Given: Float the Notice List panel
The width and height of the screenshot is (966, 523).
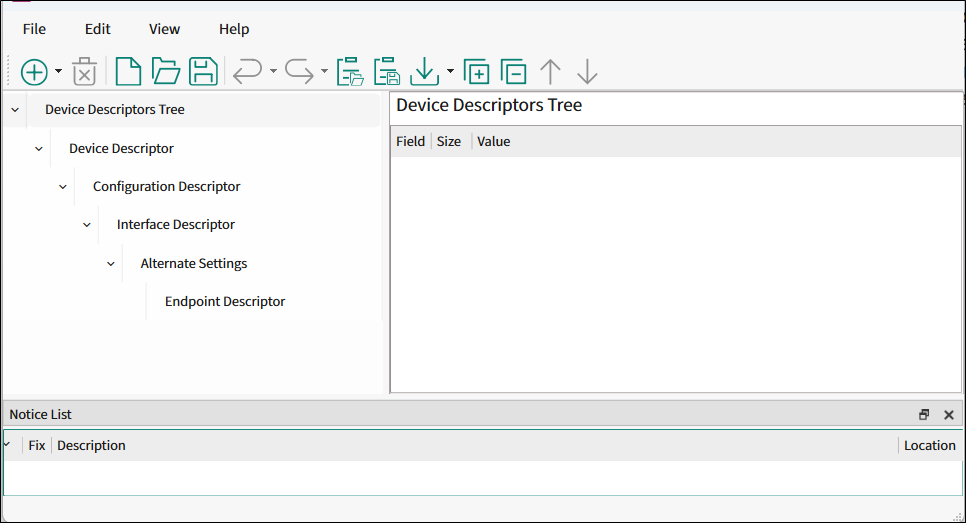Looking at the screenshot, I should click(x=924, y=415).
